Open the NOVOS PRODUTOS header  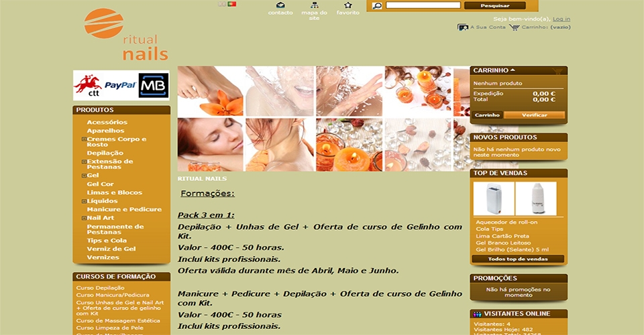[x=519, y=137]
